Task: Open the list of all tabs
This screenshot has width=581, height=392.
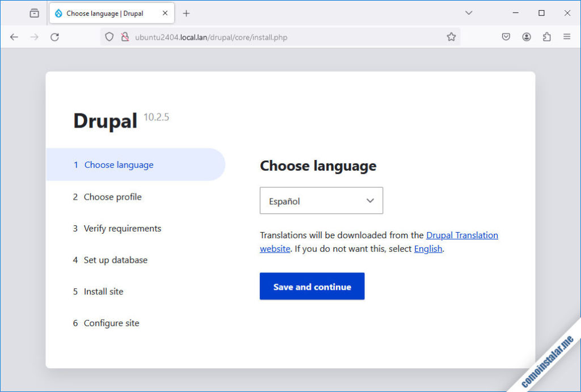Action: [469, 12]
